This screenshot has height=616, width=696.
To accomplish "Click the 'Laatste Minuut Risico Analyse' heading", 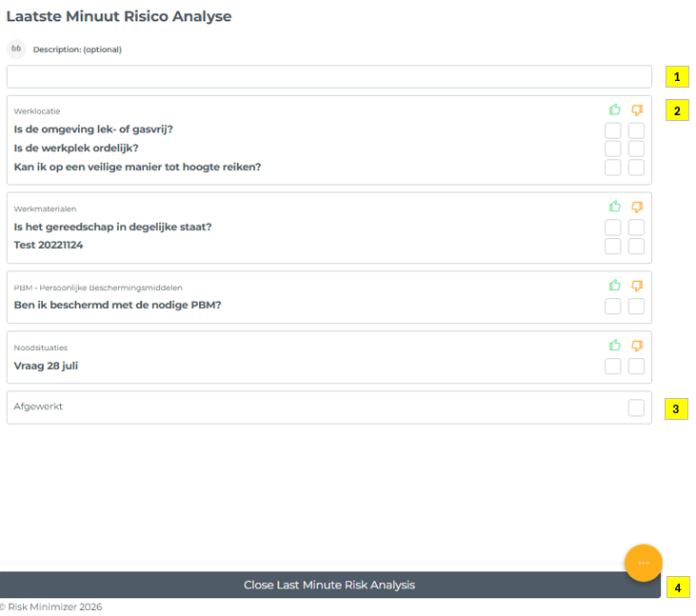I will pyautogui.click(x=119, y=16).
